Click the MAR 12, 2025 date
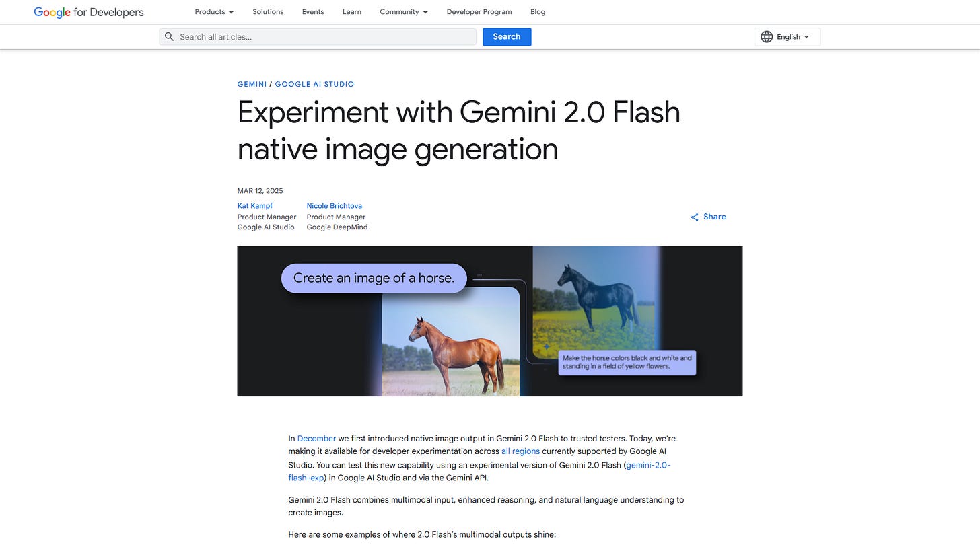 pyautogui.click(x=260, y=191)
